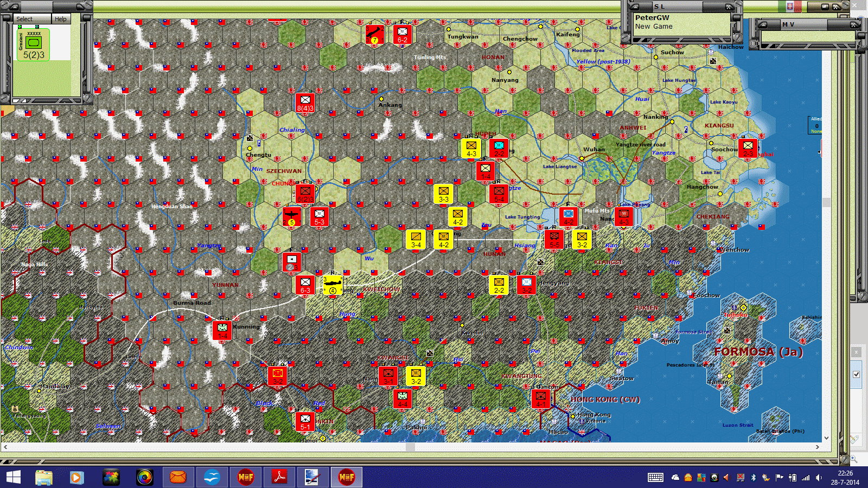868x488 pixels.
Task: Select the red 3-1 unit counter
Action: 388,376
